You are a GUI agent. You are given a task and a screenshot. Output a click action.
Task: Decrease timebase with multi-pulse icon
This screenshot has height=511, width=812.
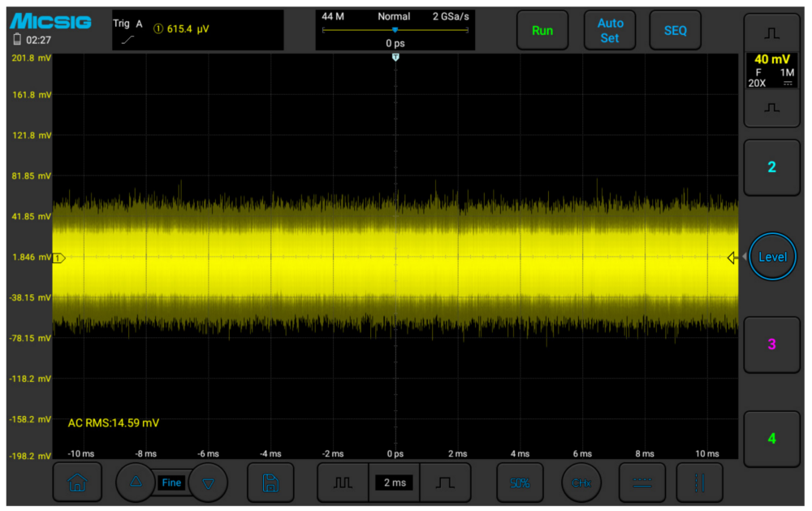point(343,483)
